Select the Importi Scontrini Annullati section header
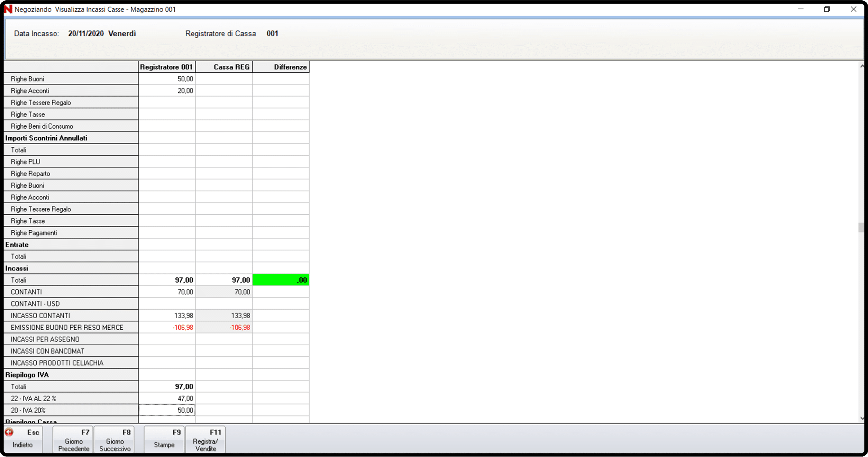This screenshot has width=868, height=457. click(x=71, y=138)
